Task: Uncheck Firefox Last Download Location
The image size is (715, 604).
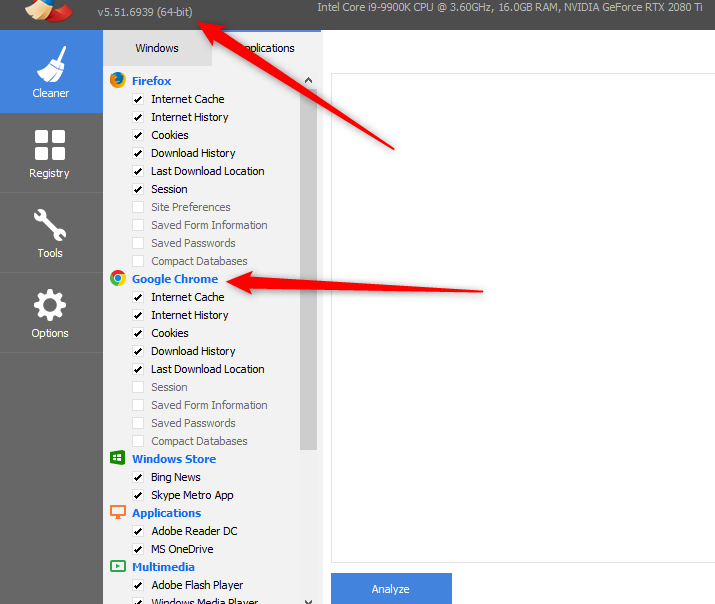Action: [138, 171]
